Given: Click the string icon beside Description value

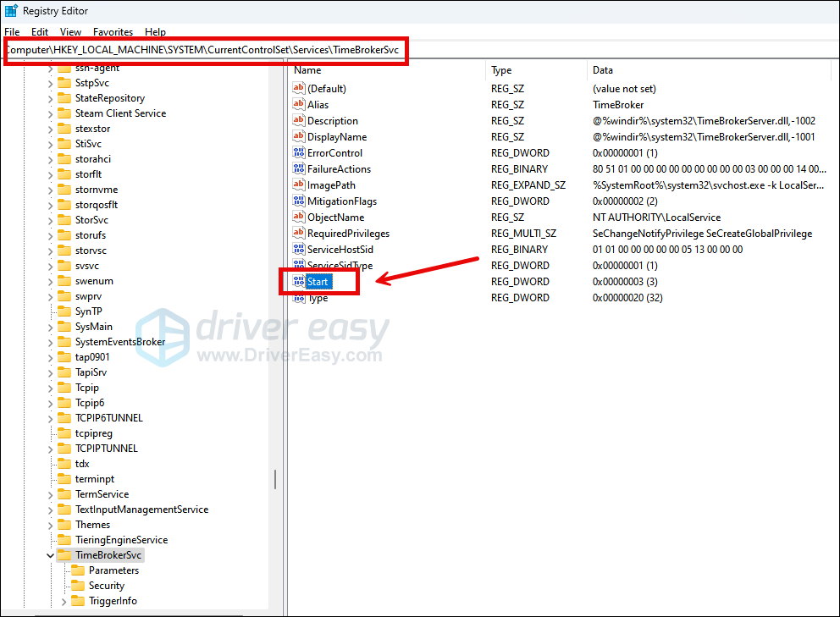Looking at the screenshot, I should 298,121.
